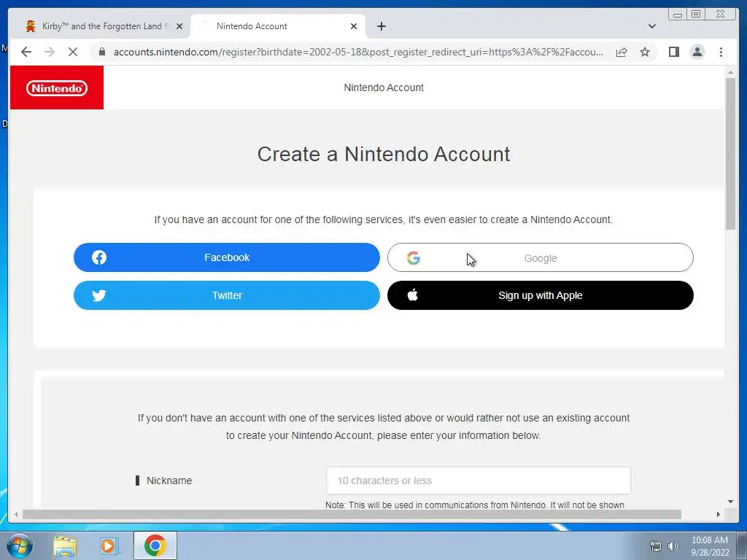Click the scroll down arrow
747x560 pixels.
point(730,502)
